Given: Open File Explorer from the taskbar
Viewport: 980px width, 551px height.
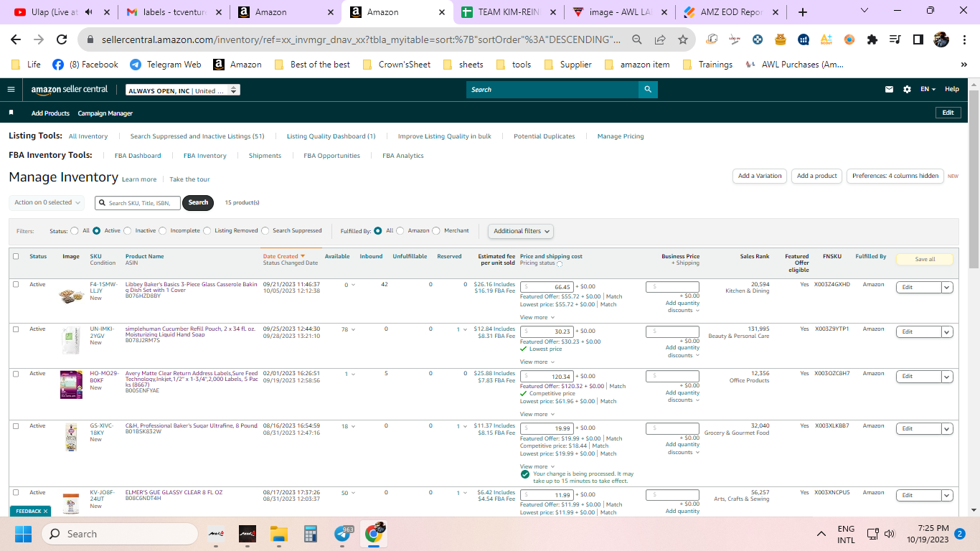Looking at the screenshot, I should click(279, 534).
